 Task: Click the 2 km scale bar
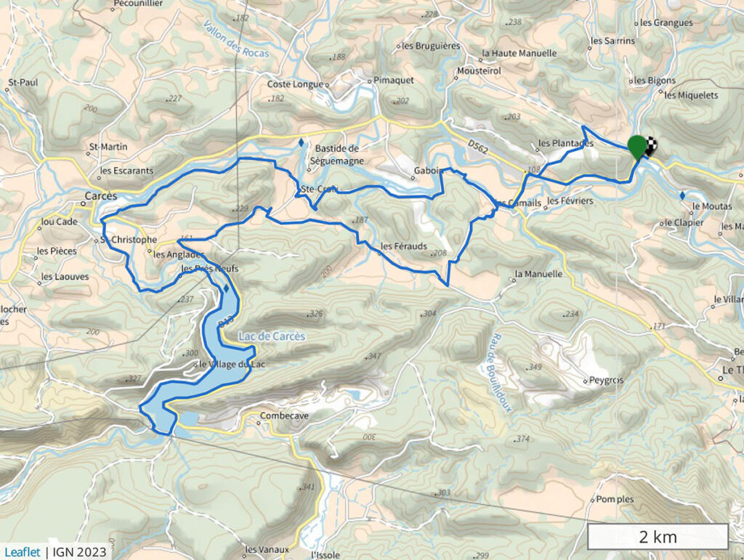[658, 537]
